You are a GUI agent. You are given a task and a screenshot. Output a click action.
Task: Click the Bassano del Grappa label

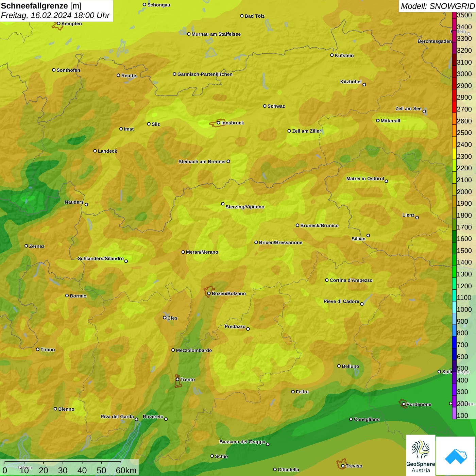(242, 442)
